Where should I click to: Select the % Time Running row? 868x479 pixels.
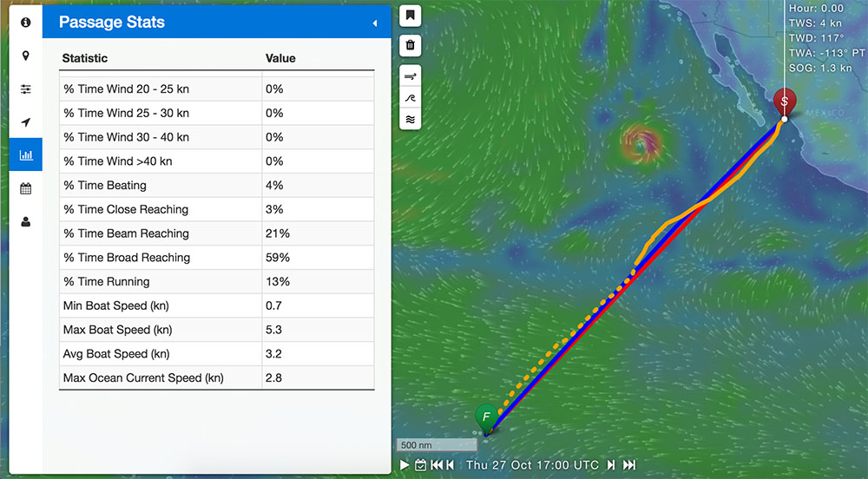[216, 281]
